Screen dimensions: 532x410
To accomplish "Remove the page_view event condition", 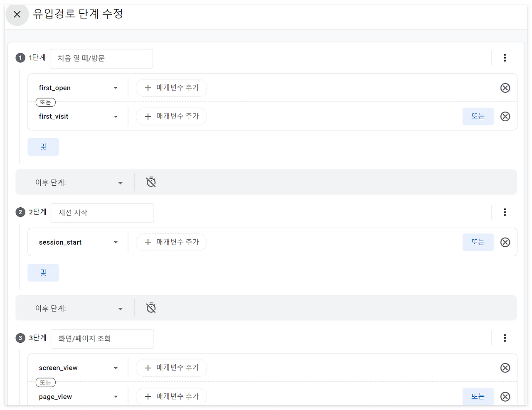I will pyautogui.click(x=505, y=396).
